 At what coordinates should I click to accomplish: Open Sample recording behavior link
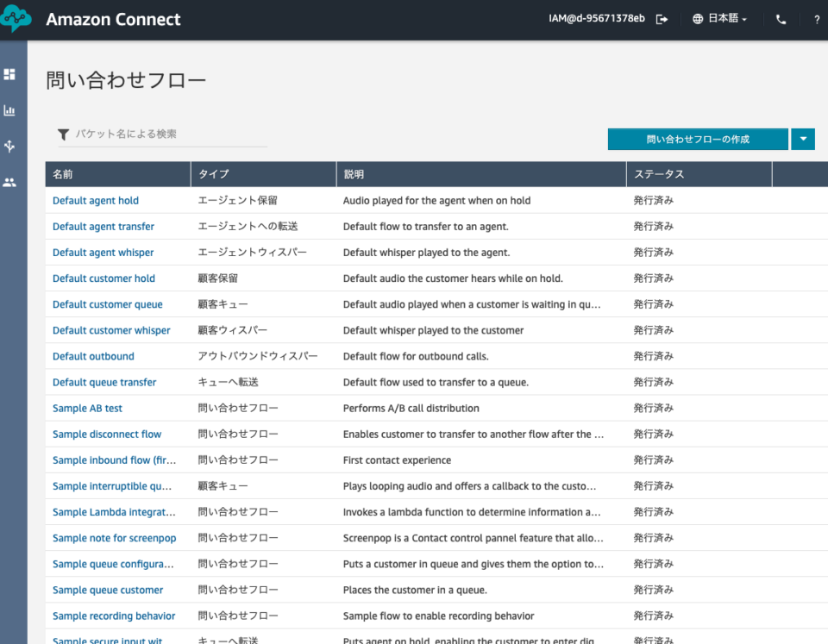pos(114,616)
